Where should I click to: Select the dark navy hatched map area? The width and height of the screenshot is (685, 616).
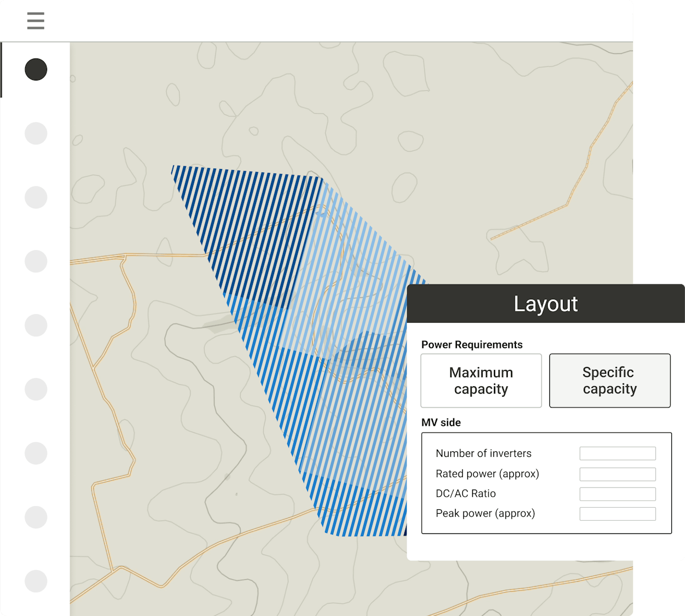(246, 219)
